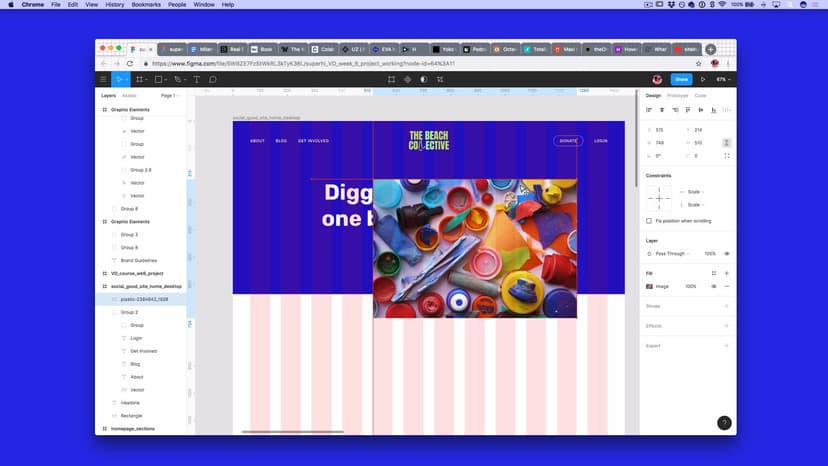This screenshot has height=466, width=828.
Task: Click the Use as Mask icon
Action: tap(423, 79)
